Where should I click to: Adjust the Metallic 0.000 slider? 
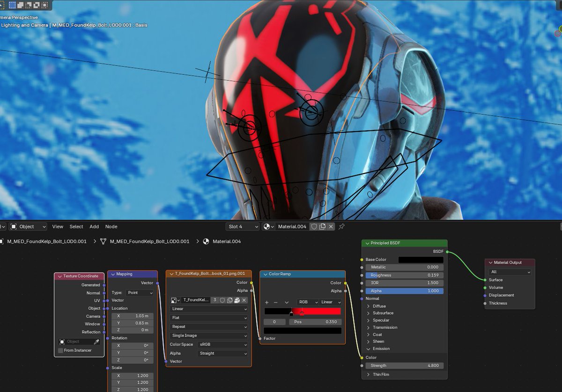pyautogui.click(x=405, y=267)
